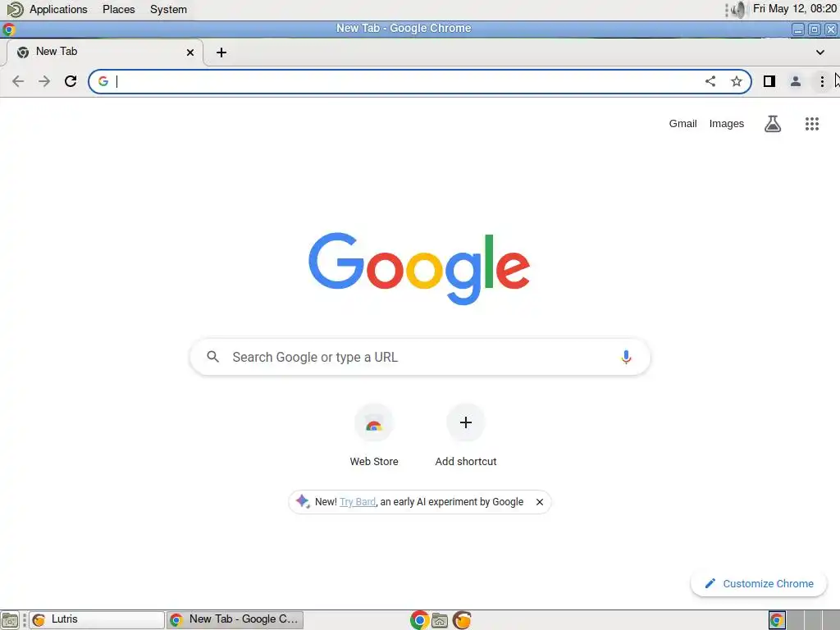Open the System menu

click(x=168, y=9)
